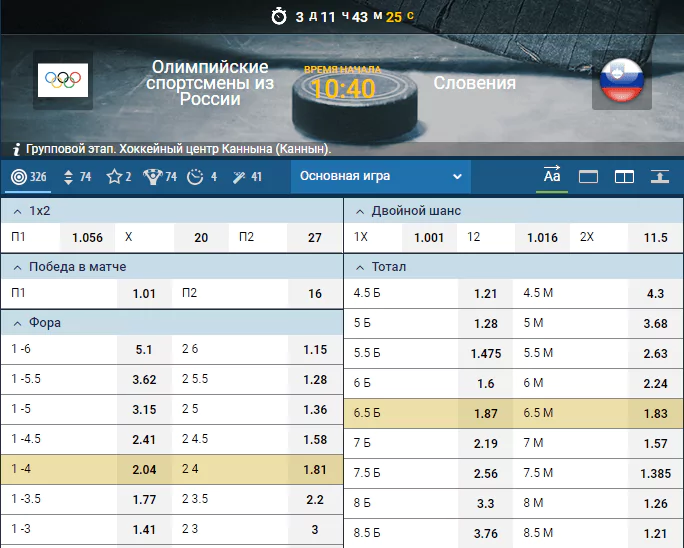Select the star favorites filter with 2

pyautogui.click(x=118, y=177)
